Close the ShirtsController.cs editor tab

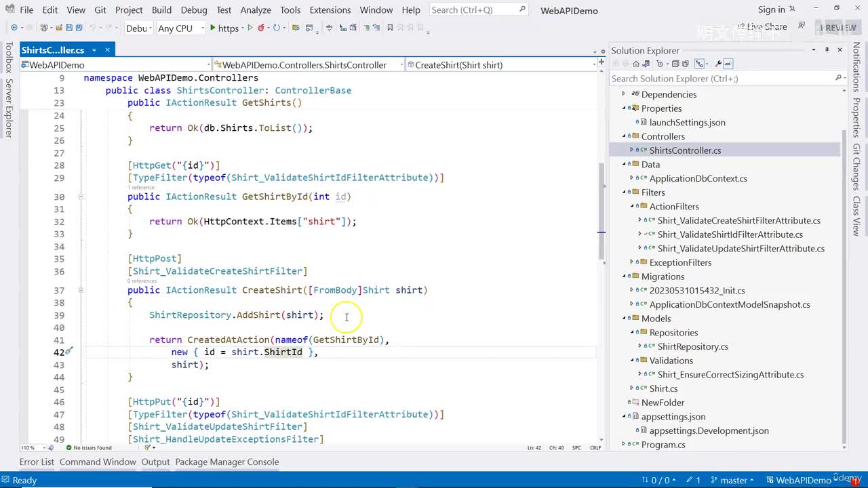pos(107,50)
